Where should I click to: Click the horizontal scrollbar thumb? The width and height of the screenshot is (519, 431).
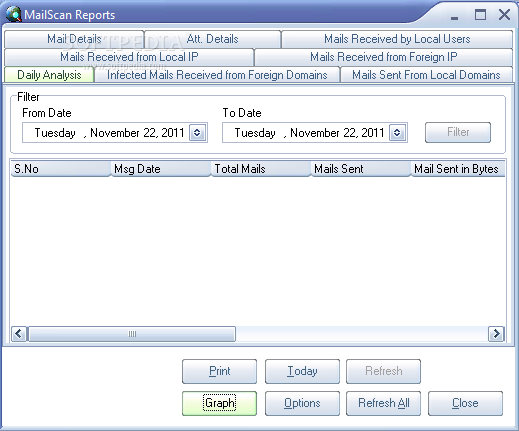[132, 334]
